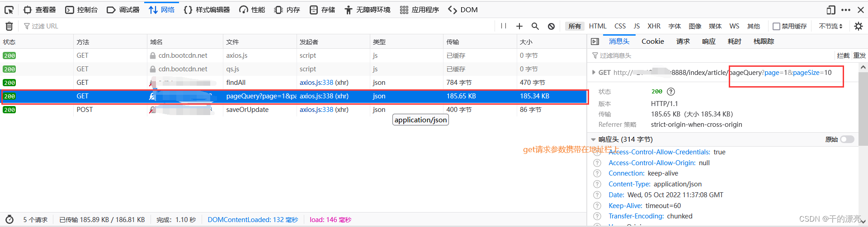
Task: Select the saveOrUpdate POST request row
Action: [293, 110]
